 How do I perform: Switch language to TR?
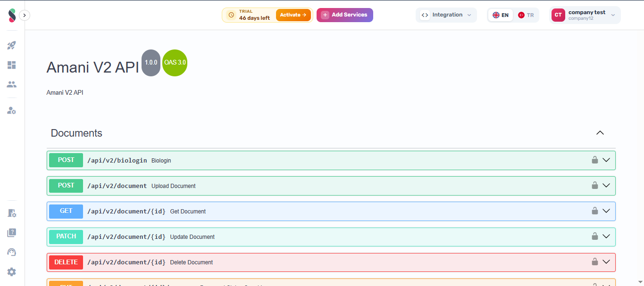526,15
